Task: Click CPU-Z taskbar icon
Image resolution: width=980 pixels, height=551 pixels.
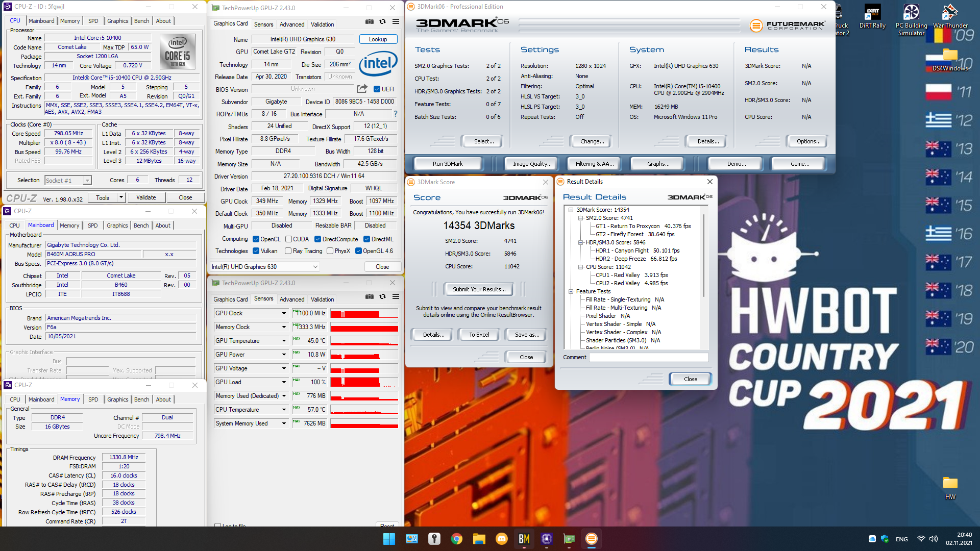Action: tap(547, 539)
